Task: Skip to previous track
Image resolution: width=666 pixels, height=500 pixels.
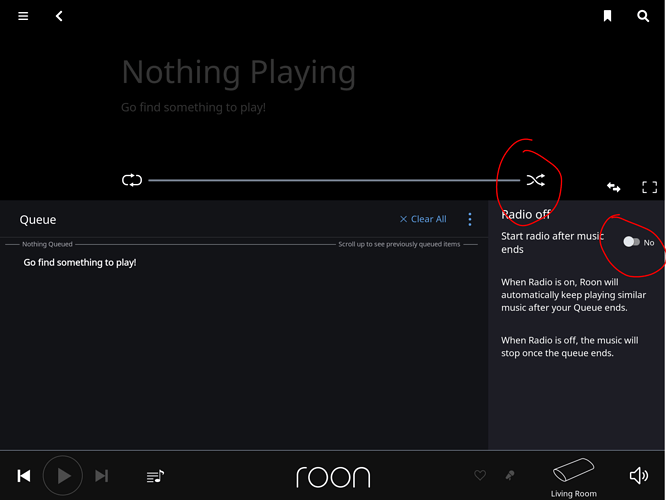Action: [x=24, y=476]
